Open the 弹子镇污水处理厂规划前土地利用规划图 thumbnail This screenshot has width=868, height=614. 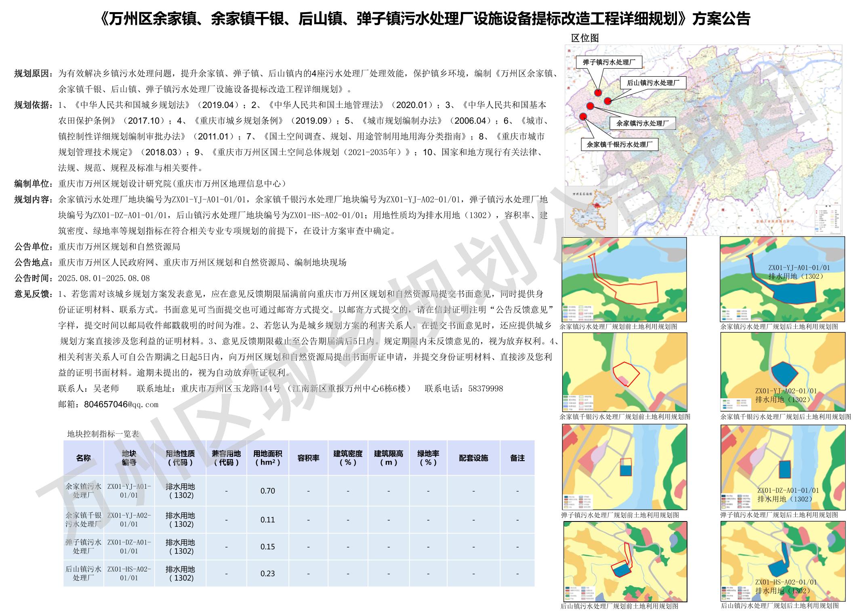coord(624,467)
